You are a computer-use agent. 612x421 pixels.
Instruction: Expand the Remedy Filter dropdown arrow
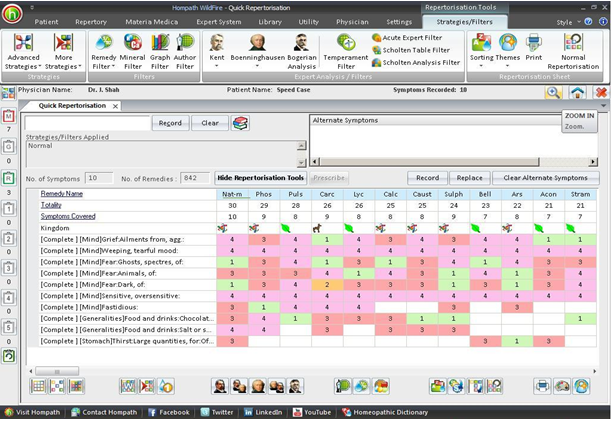[113, 66]
